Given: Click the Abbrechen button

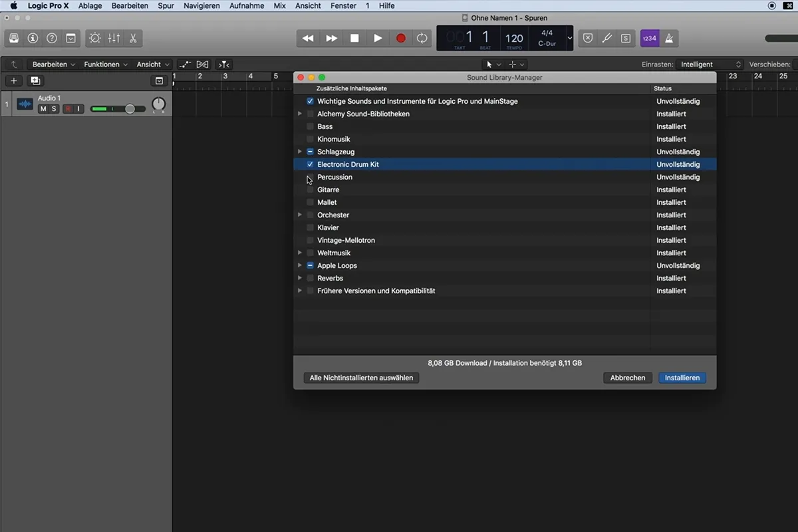Looking at the screenshot, I should click(628, 378).
